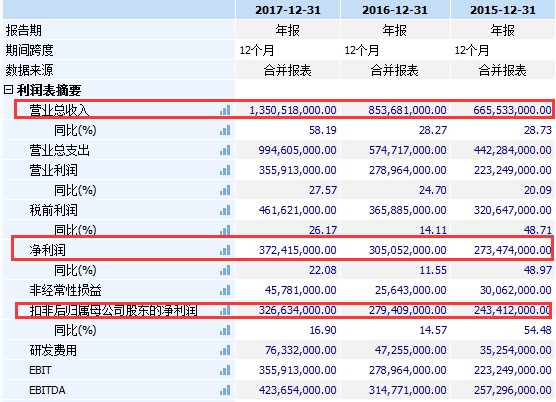Select the 2016 EBITDA value 314,771,000.00
The image size is (556, 402).
(x=407, y=390)
